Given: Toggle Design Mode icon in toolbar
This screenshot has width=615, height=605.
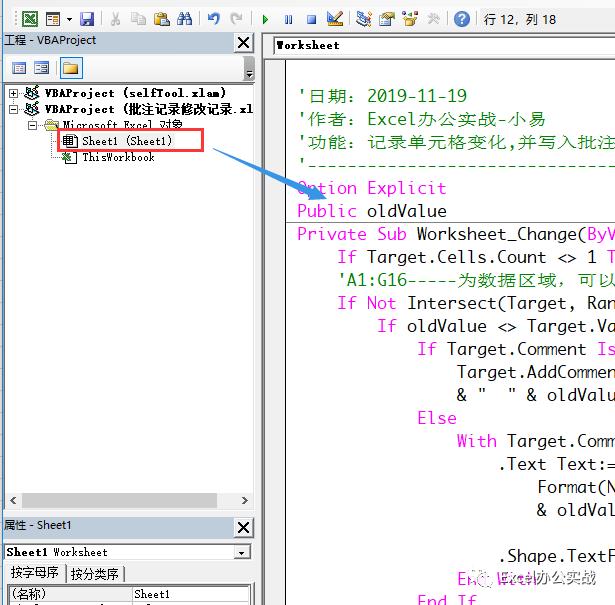Looking at the screenshot, I should [x=335, y=18].
